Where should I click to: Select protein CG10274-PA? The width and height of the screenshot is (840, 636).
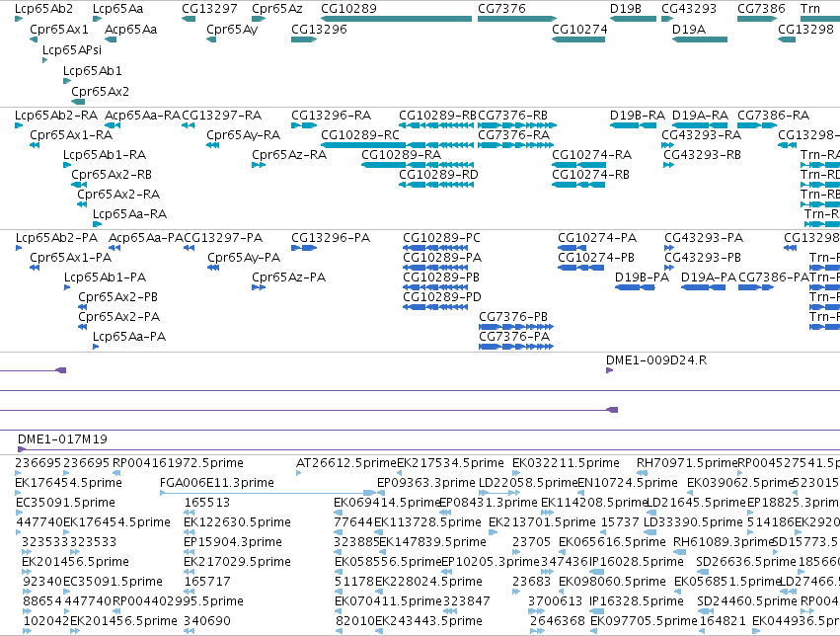pyautogui.click(x=572, y=248)
